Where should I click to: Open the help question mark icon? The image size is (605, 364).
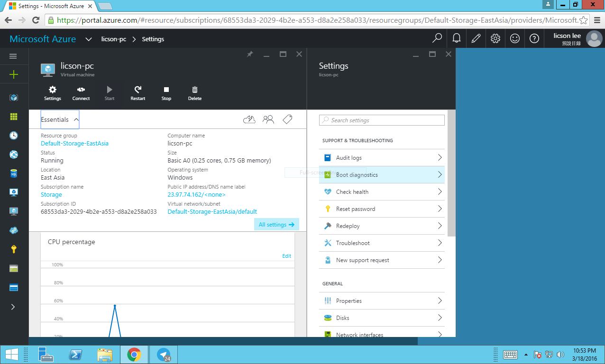pos(534,38)
